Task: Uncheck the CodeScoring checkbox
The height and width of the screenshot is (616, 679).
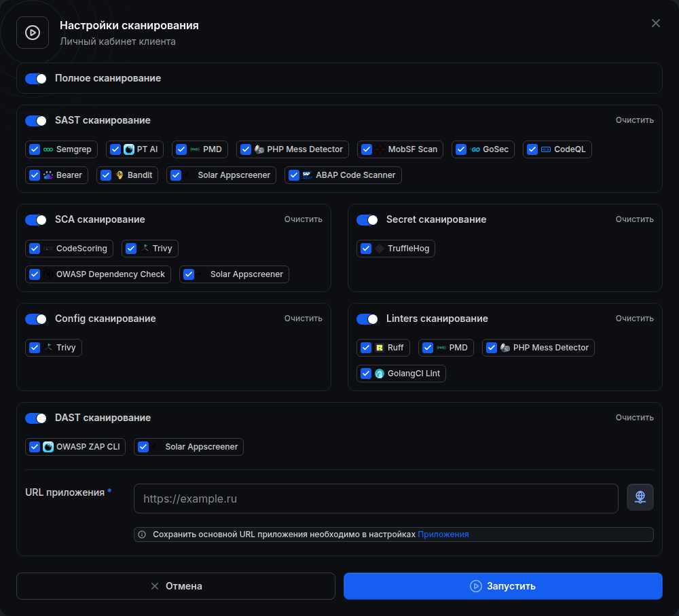Action: click(x=35, y=248)
